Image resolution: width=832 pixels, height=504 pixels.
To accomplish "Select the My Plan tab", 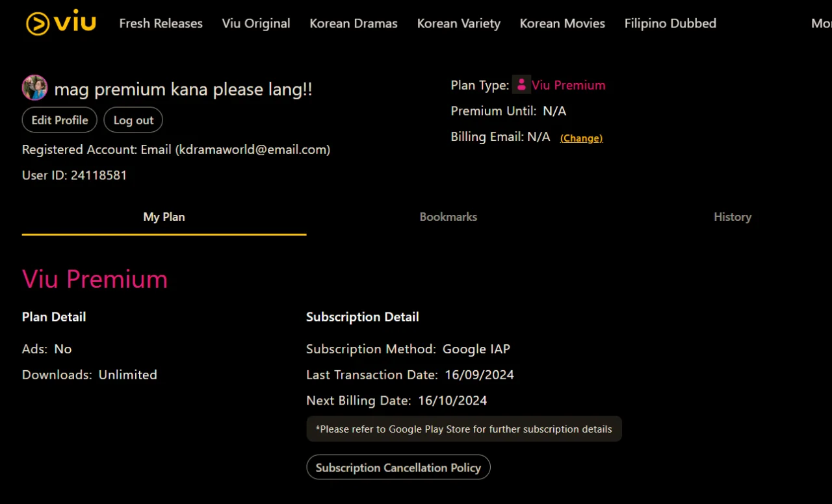I will [164, 217].
